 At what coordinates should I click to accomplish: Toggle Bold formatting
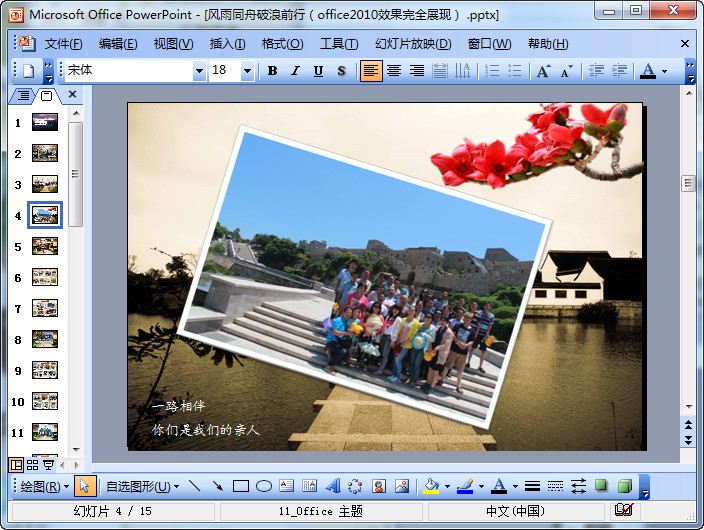[x=272, y=71]
